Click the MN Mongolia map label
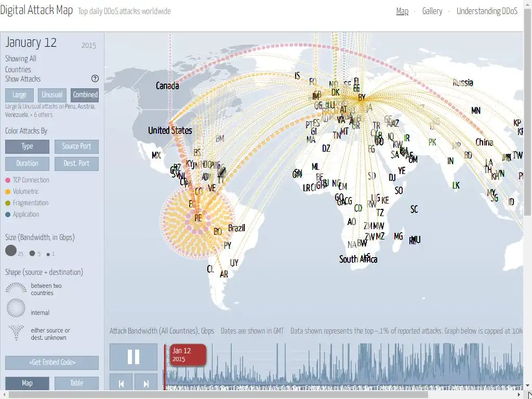 476,111
